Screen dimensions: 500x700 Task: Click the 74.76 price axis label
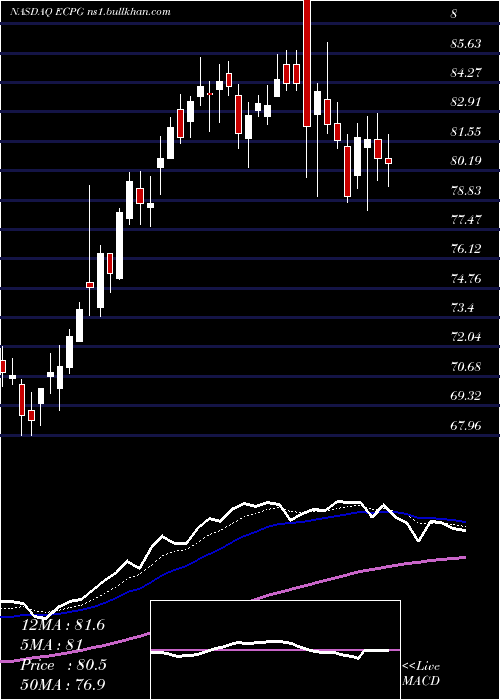pos(466,279)
